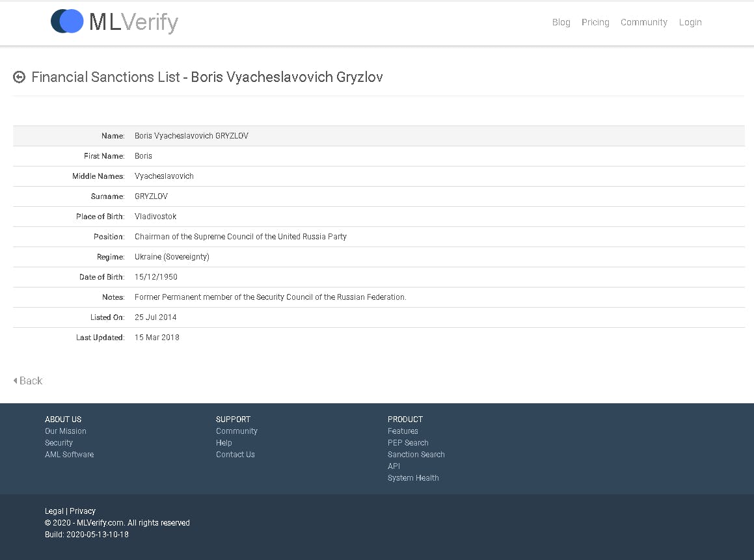Go to Sanction Search link
Image resolution: width=754 pixels, height=560 pixels.
point(416,454)
